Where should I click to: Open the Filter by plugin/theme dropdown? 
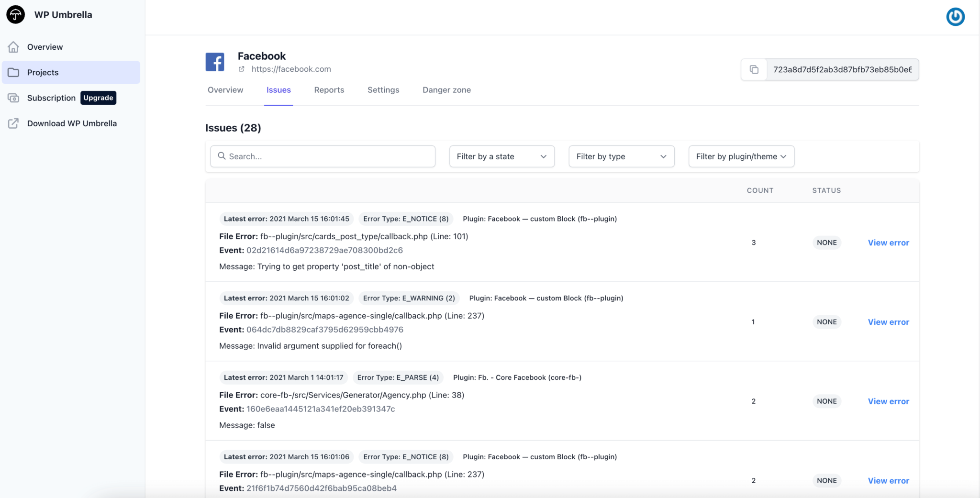coord(740,156)
